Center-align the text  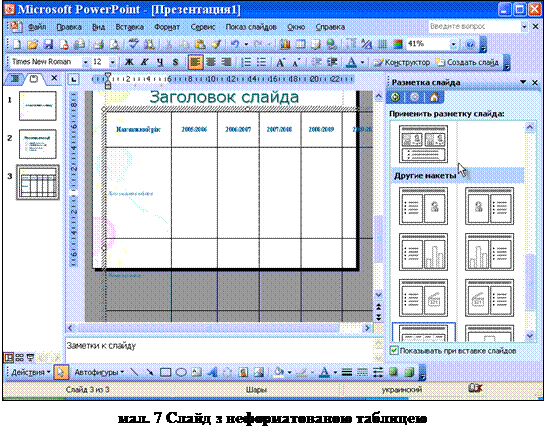pyautogui.click(x=211, y=62)
